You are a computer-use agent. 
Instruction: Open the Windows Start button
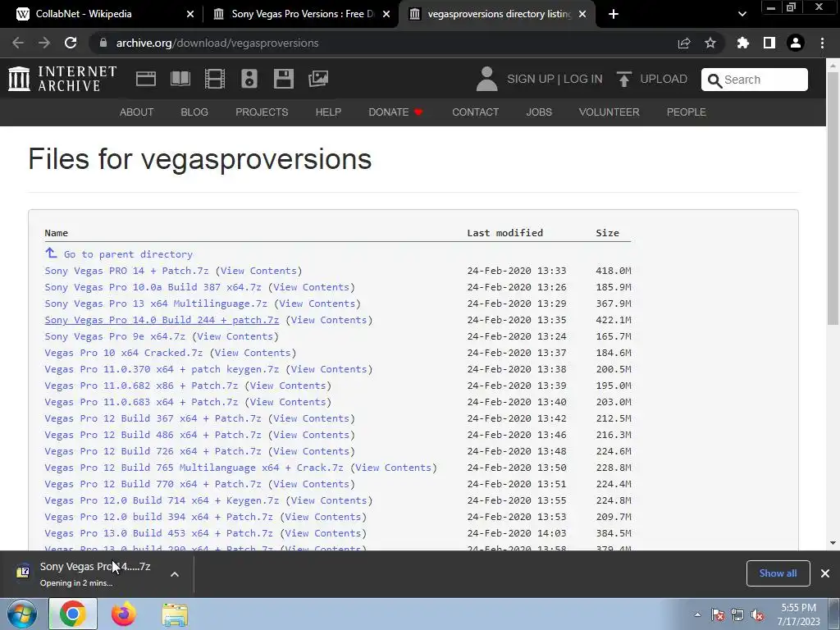click(x=21, y=614)
